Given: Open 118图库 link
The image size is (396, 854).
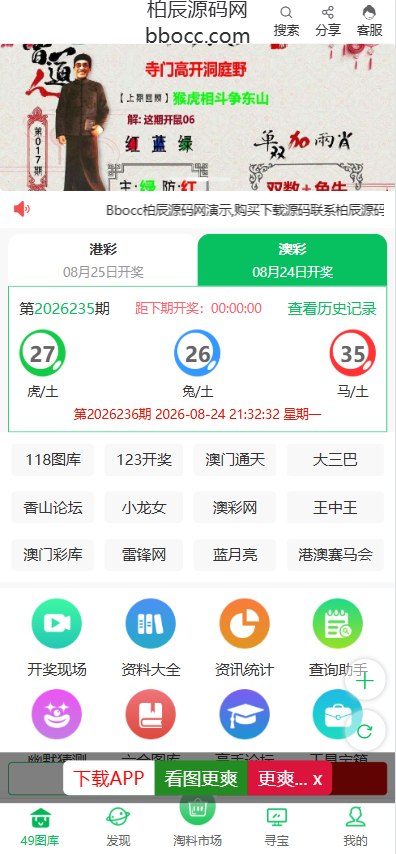Looking at the screenshot, I should [x=53, y=460].
